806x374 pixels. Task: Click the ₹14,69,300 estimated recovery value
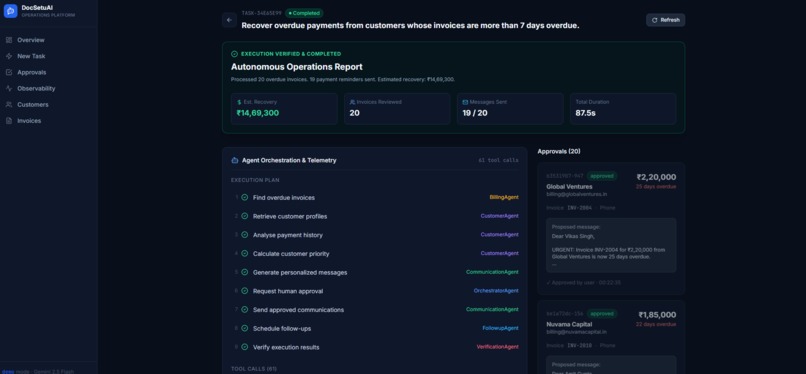point(258,113)
